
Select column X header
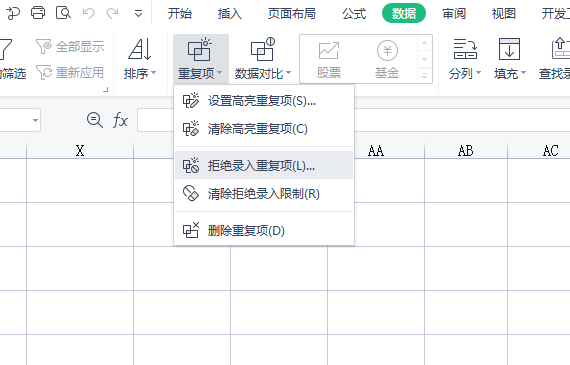80,150
